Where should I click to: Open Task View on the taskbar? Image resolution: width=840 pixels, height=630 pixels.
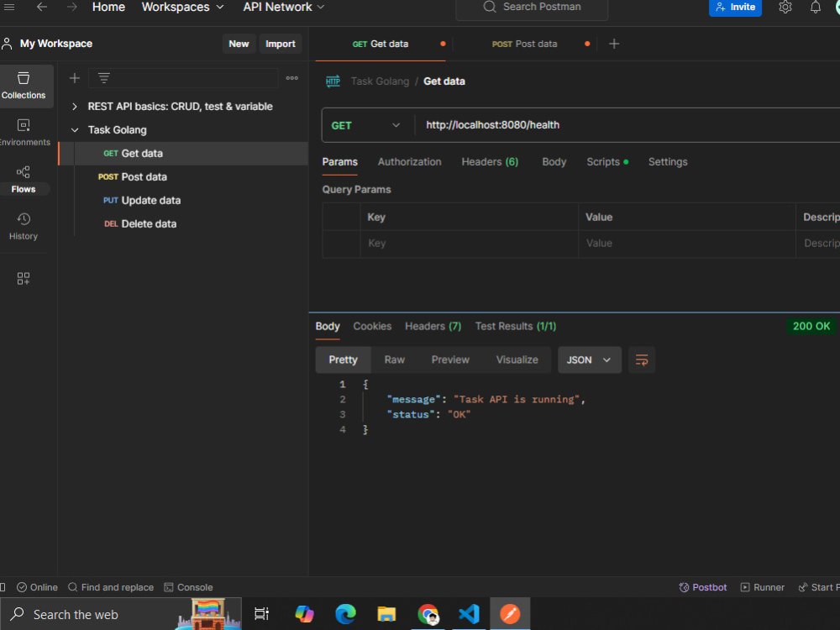point(261,614)
